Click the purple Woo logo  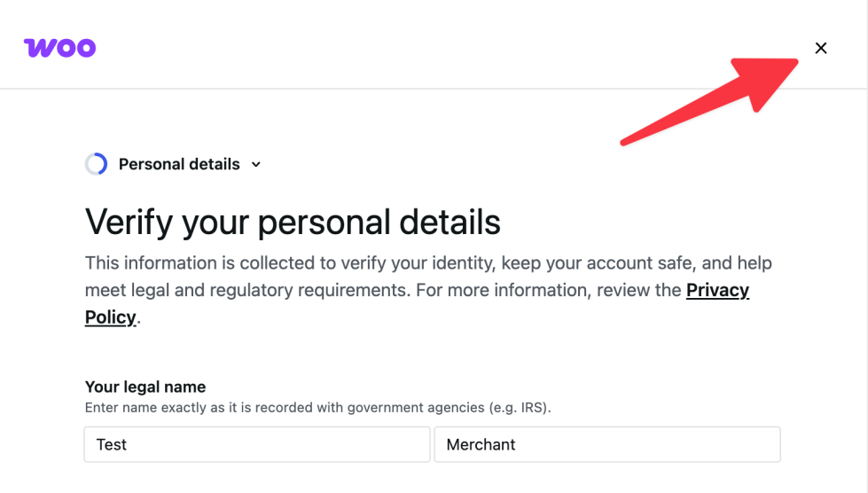[x=59, y=47]
